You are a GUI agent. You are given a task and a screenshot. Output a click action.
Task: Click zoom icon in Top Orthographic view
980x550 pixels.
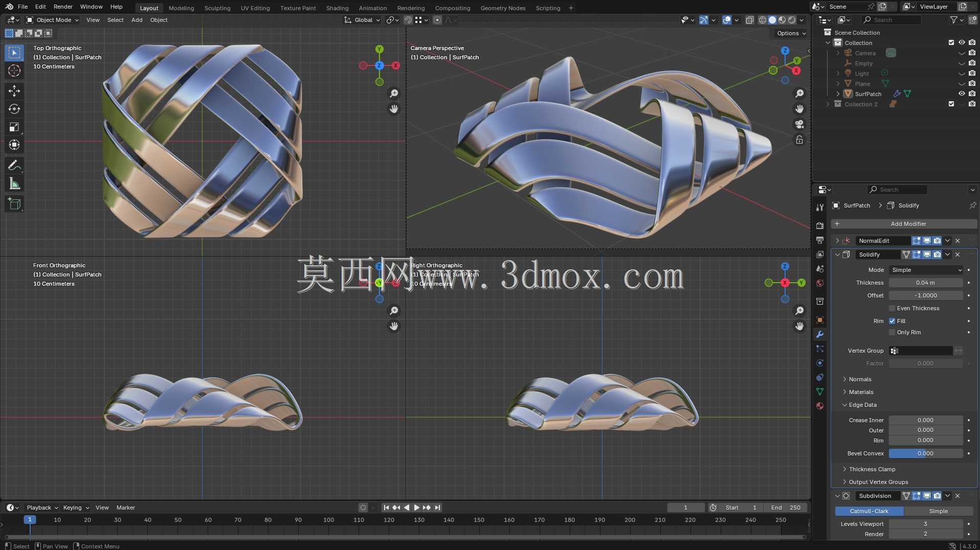tap(394, 94)
